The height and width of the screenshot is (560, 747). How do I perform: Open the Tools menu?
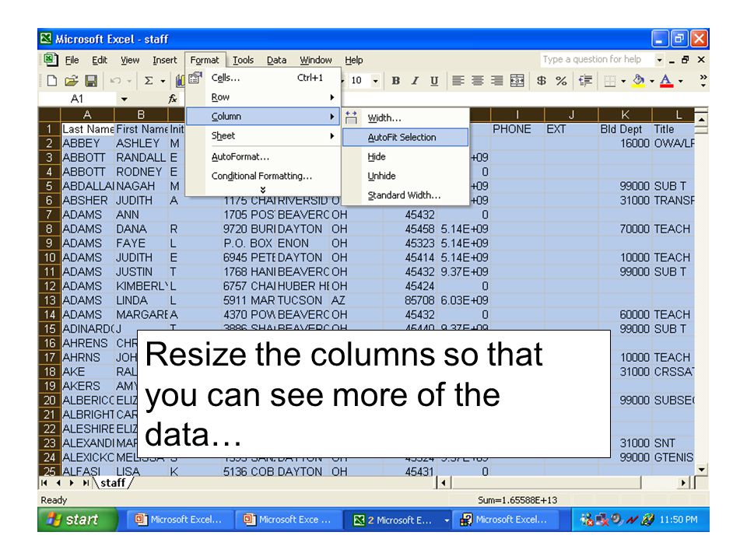click(x=243, y=60)
